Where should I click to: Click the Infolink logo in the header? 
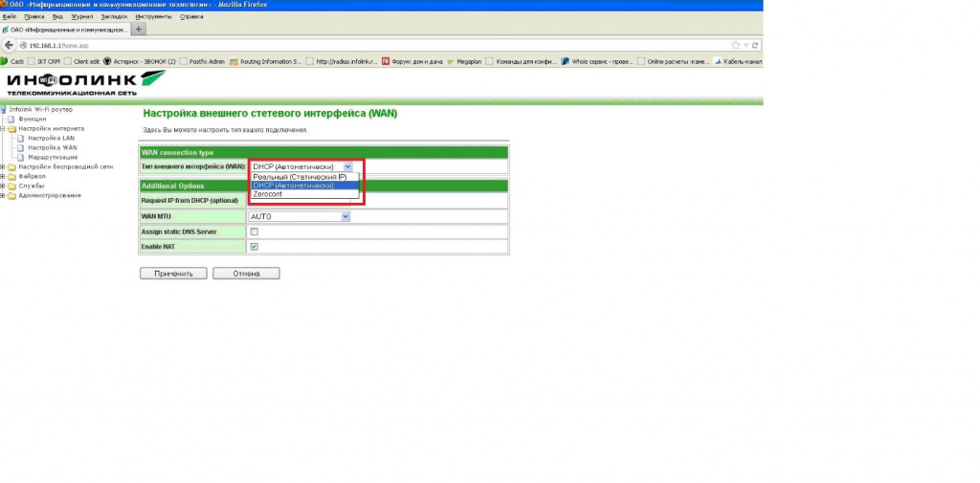(85, 82)
